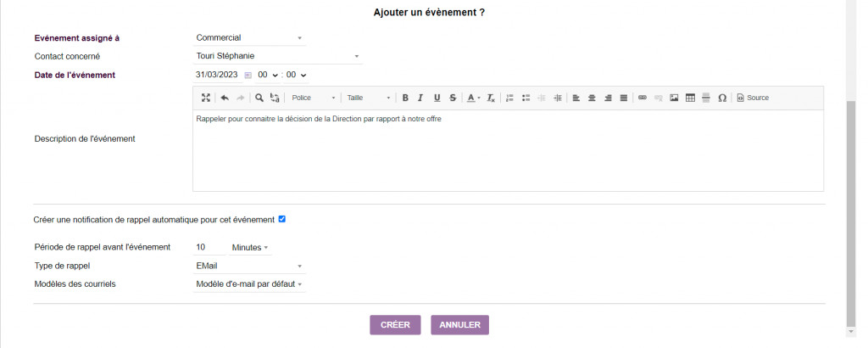Open the EMail reminder type dropdown
Screen dimensions: 868x348
[x=249, y=266]
